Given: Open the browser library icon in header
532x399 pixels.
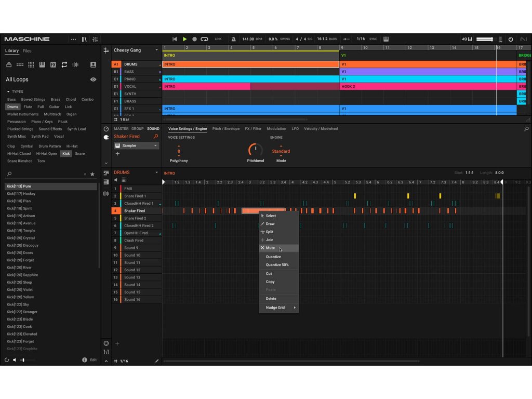Looking at the screenshot, I should click(84, 39).
